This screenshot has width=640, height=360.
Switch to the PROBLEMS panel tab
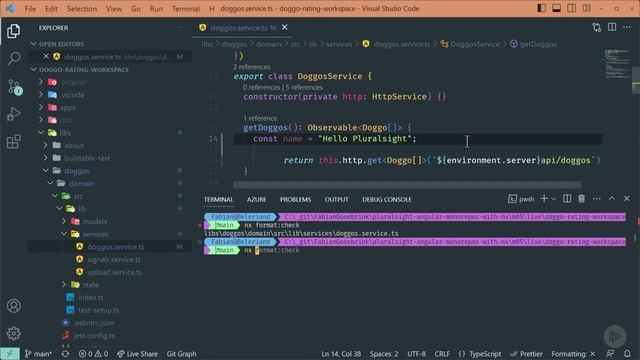click(x=296, y=199)
